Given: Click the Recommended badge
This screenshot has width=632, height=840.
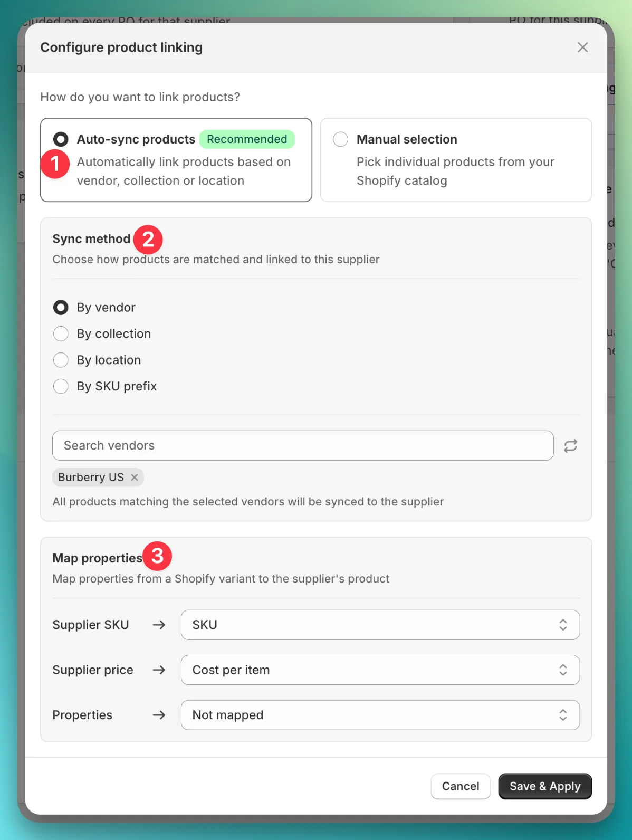Looking at the screenshot, I should click(x=247, y=139).
